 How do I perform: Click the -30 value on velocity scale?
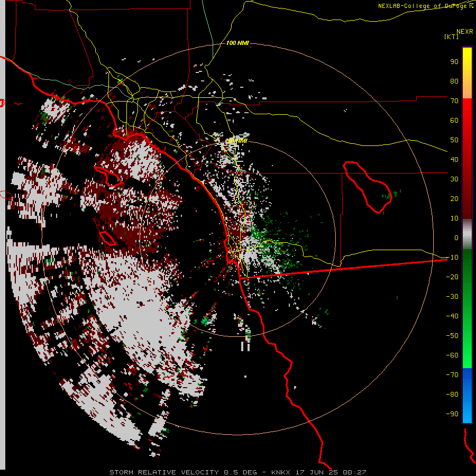(x=452, y=297)
